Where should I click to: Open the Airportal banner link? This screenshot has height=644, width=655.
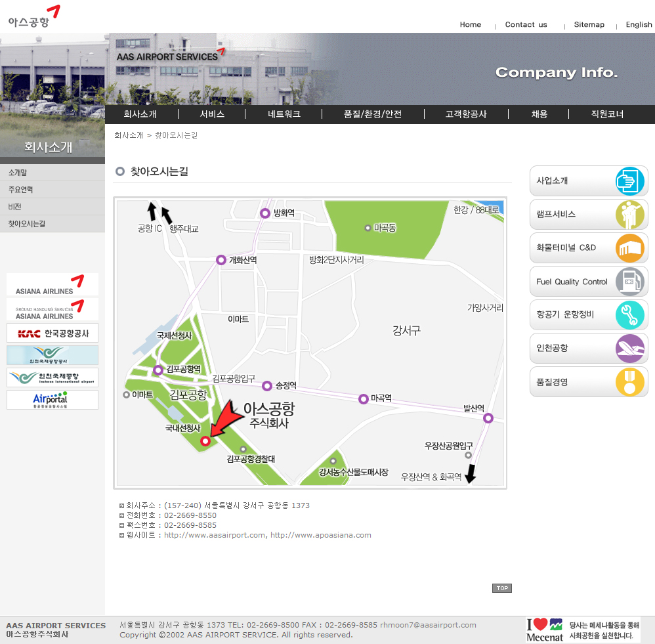[x=53, y=400]
